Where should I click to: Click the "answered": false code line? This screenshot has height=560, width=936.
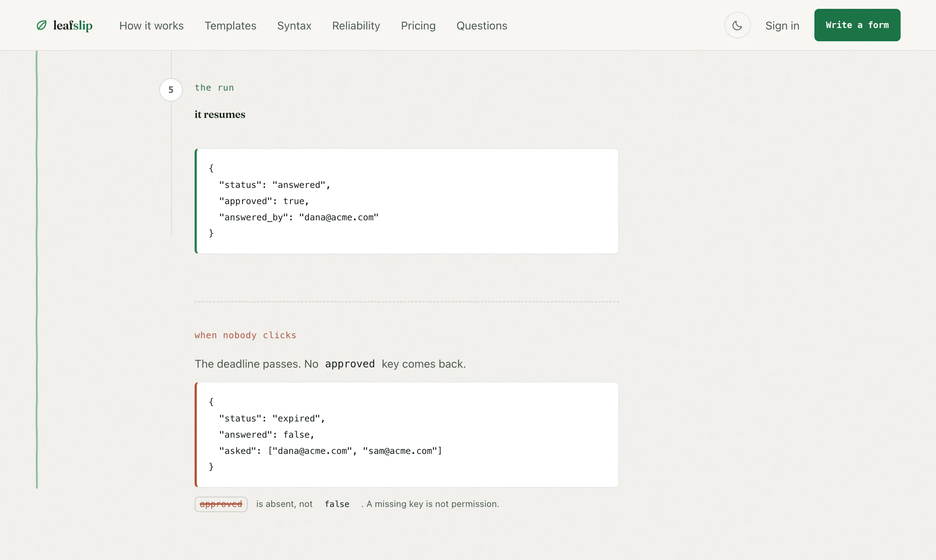(267, 435)
